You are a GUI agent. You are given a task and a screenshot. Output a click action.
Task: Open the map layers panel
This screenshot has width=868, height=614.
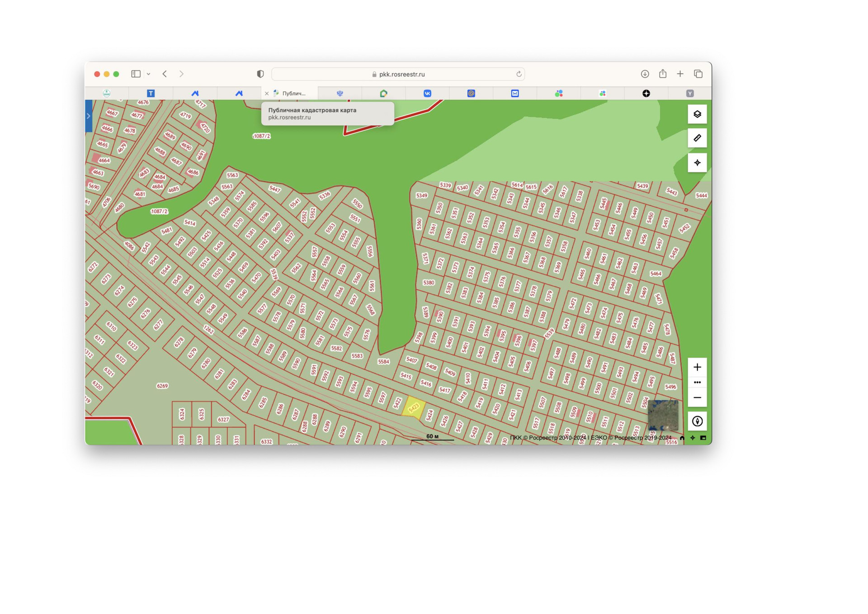(x=697, y=114)
